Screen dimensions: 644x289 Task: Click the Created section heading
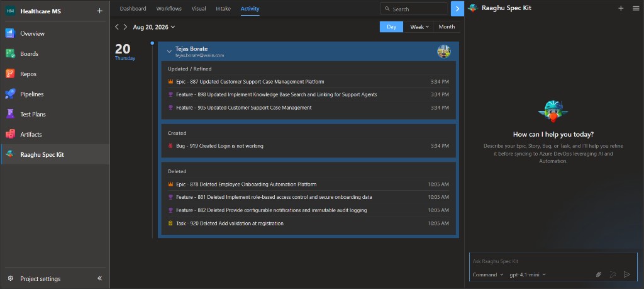pyautogui.click(x=177, y=133)
